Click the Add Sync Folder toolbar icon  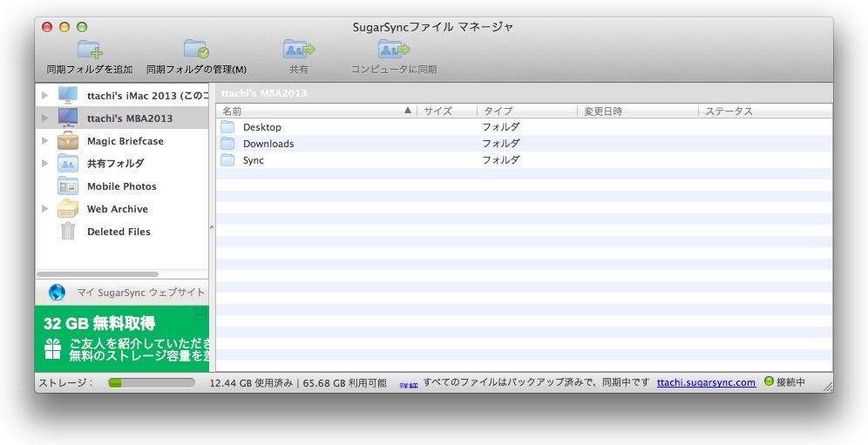click(89, 50)
